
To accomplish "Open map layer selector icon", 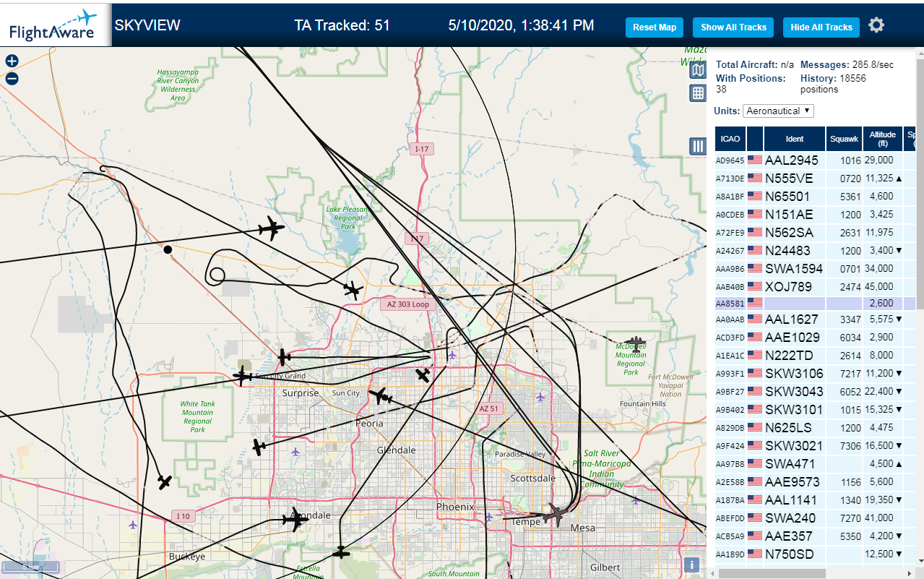I will click(698, 70).
